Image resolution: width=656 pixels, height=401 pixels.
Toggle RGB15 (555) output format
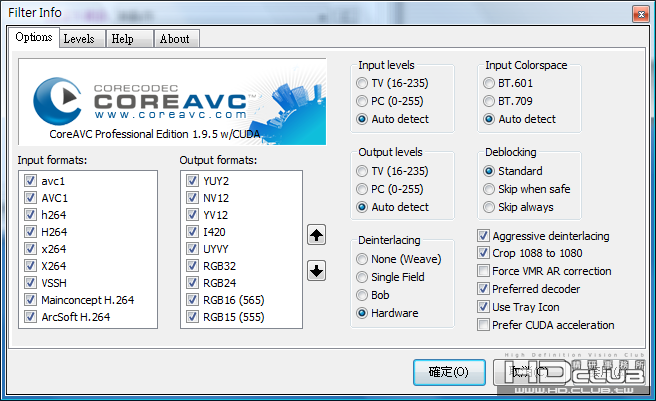[192, 316]
